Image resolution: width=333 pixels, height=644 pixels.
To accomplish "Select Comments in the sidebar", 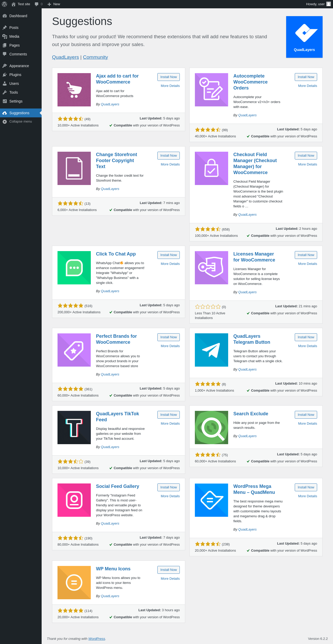I will pos(21,54).
